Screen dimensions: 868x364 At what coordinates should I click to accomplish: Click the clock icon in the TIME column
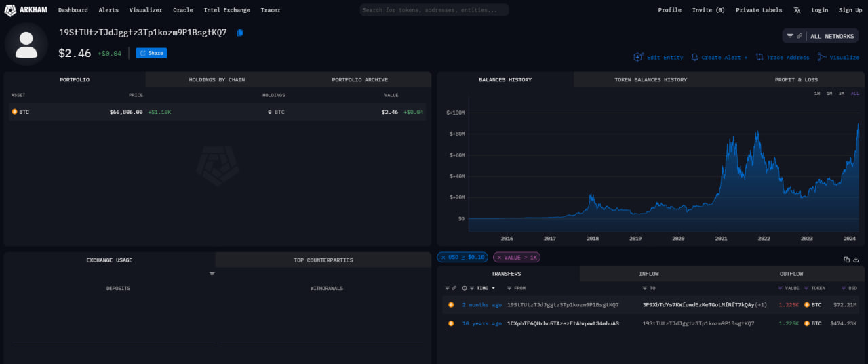pyautogui.click(x=464, y=288)
